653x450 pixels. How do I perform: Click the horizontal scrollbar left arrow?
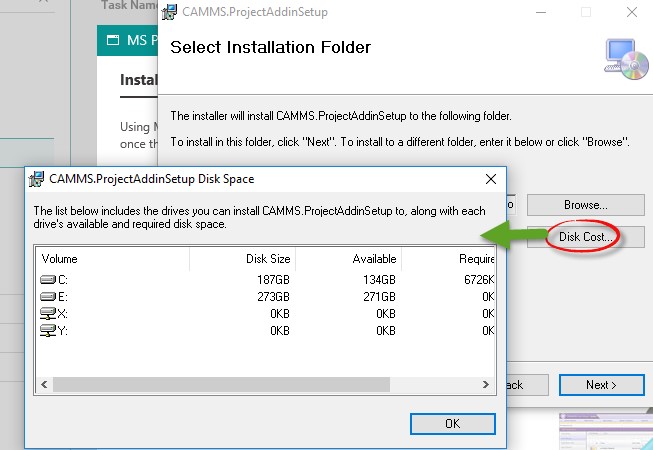[x=44, y=384]
